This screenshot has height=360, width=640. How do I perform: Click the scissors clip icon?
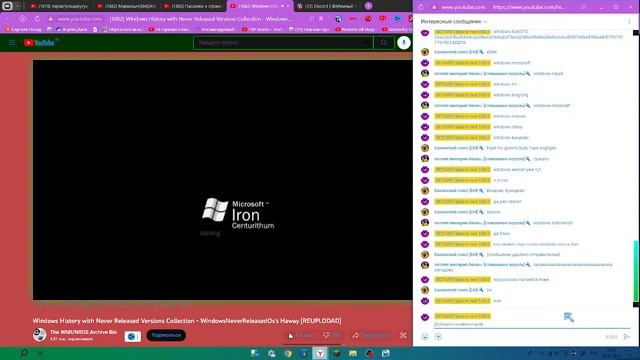tap(403, 335)
